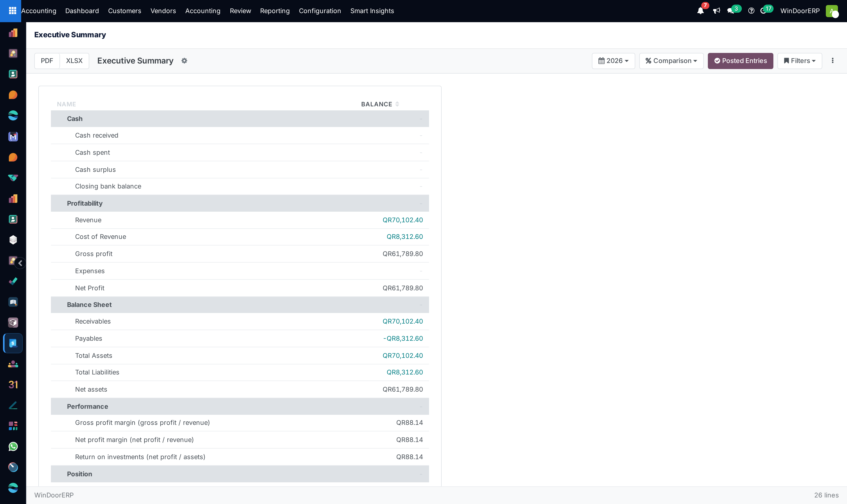847x504 pixels.
Task: Open the Reporting menu
Action: click(x=275, y=11)
